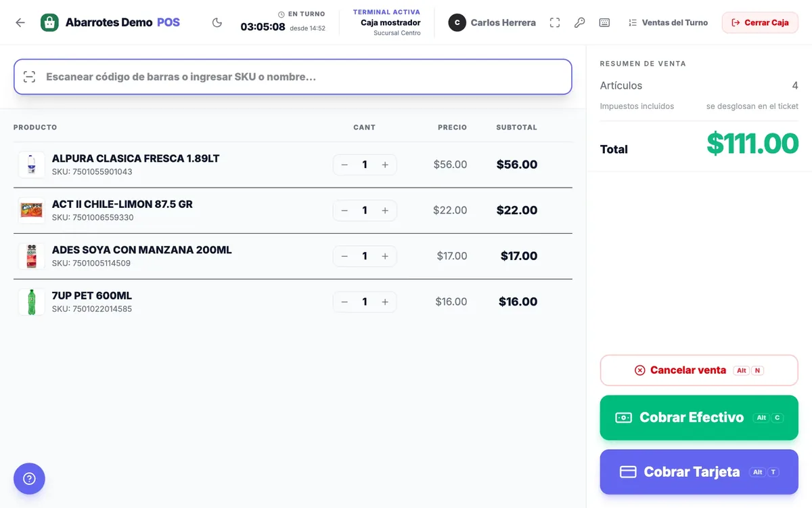Open keyboard shortcuts icon

pos(604,22)
